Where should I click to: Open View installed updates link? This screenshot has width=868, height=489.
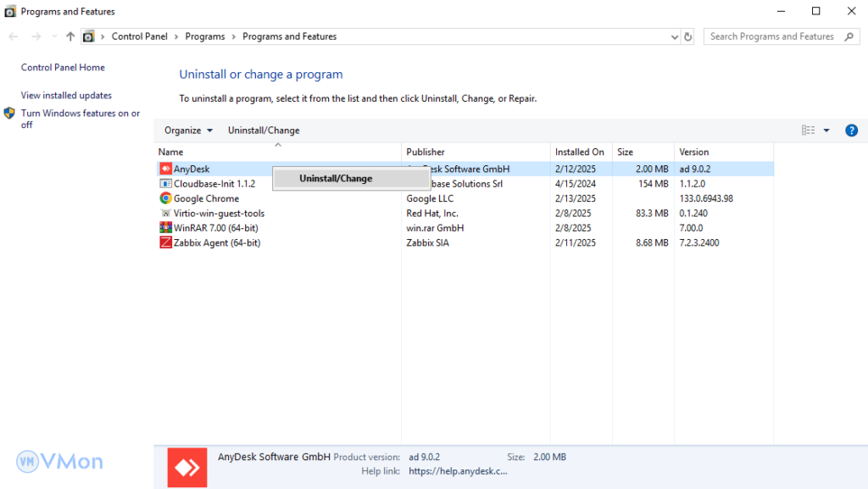(66, 96)
